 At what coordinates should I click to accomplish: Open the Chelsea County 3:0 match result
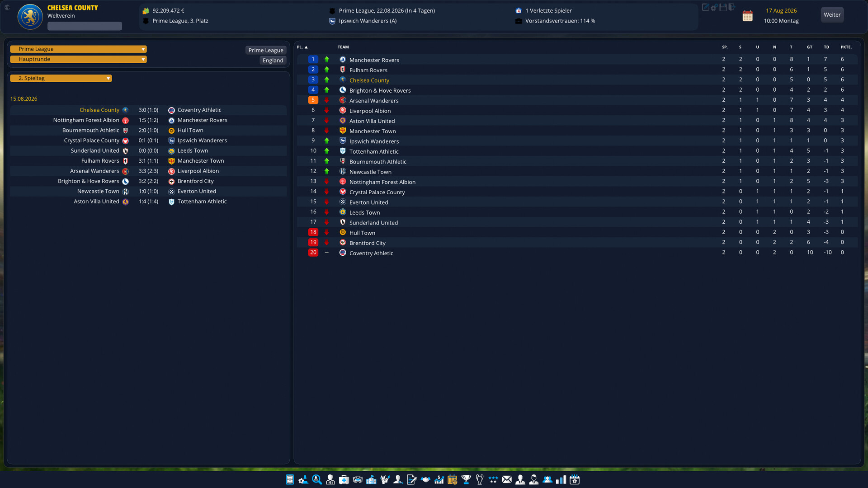[x=148, y=110]
